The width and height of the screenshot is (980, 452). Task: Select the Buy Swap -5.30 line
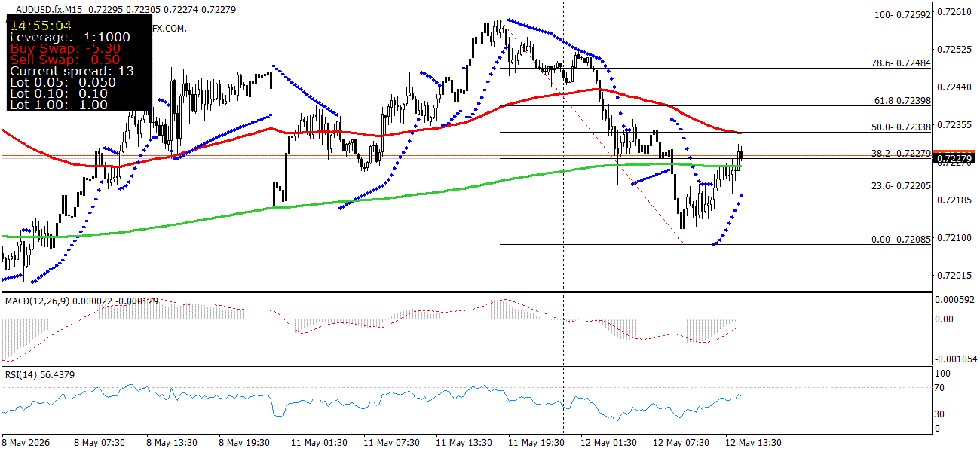[x=65, y=48]
